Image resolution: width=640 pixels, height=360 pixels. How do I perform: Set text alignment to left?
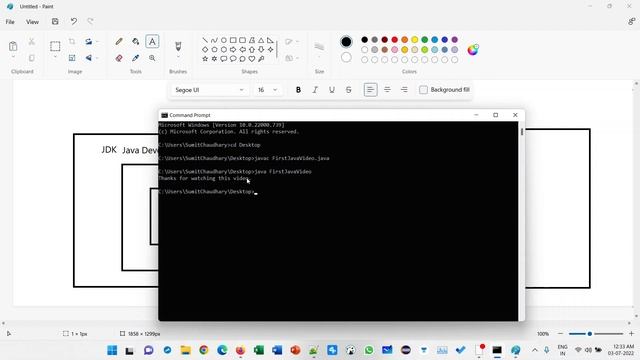point(371,90)
